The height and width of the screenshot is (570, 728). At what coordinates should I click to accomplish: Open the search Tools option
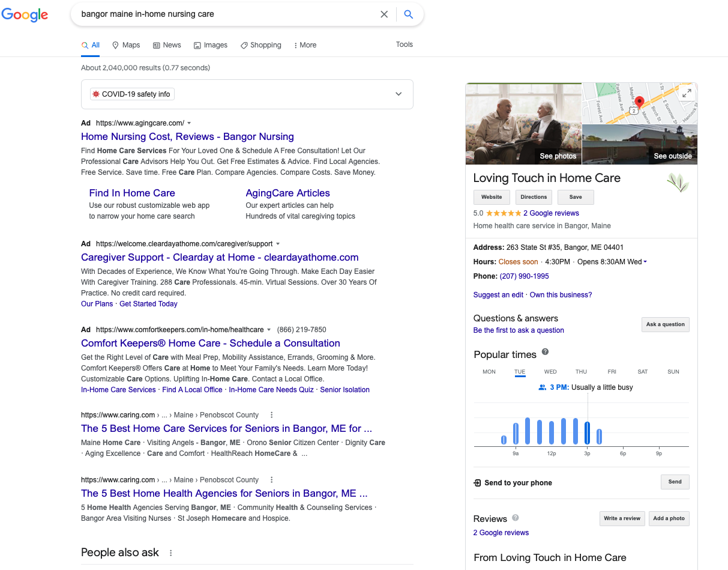(405, 44)
